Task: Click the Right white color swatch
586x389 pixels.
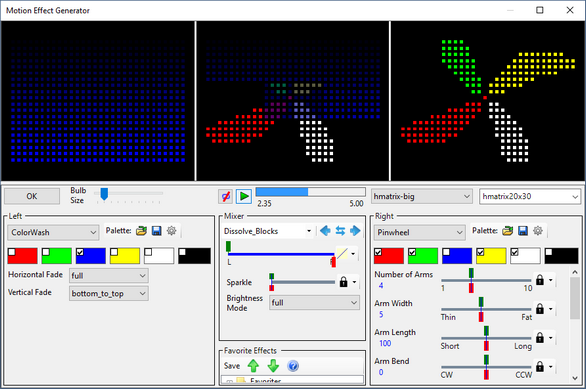Action: [525, 256]
